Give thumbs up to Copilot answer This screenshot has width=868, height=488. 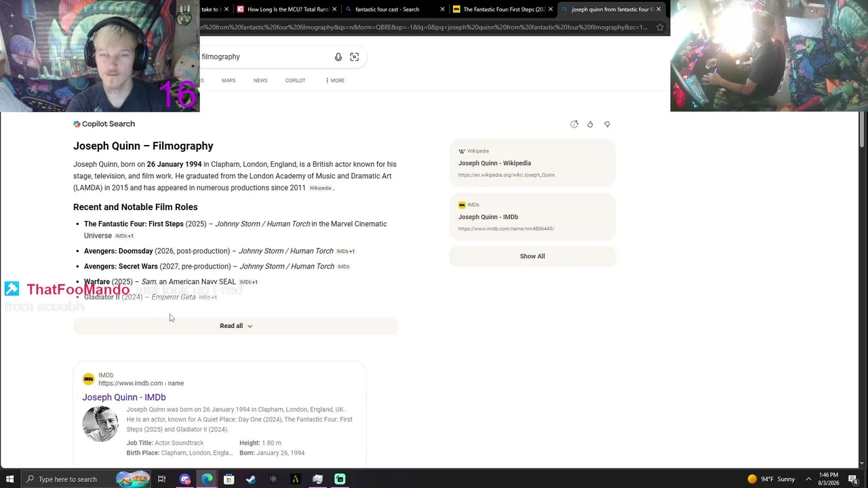[590, 124]
